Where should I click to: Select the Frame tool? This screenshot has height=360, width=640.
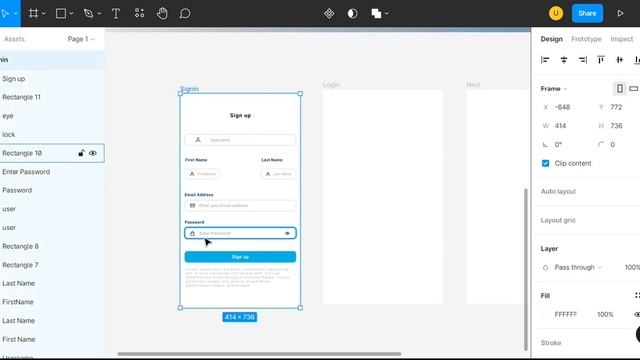[33, 13]
